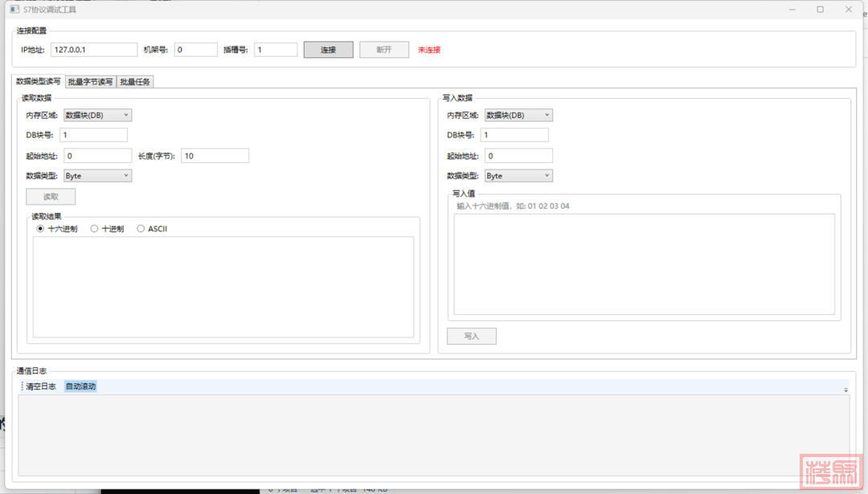Select the 十六进制 radio button
Viewport: 868px width, 494px height.
pos(41,229)
